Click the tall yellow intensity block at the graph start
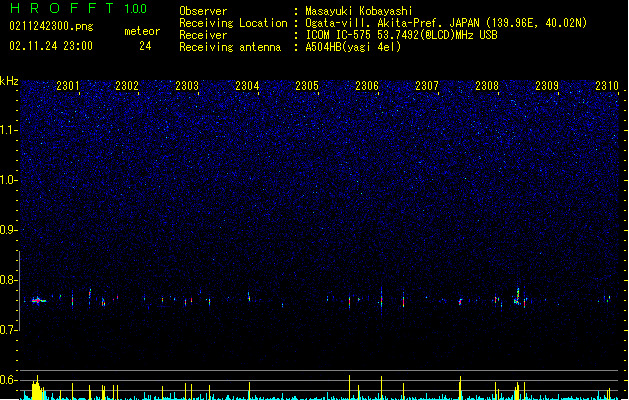Image resolution: width=629 pixels, height=400 pixels. [37, 390]
